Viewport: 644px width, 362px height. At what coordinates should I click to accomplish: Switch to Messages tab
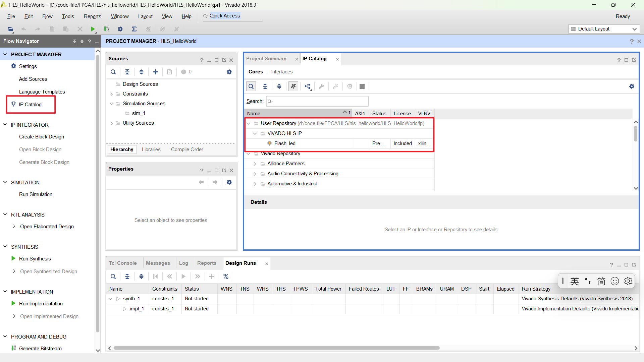point(158,263)
